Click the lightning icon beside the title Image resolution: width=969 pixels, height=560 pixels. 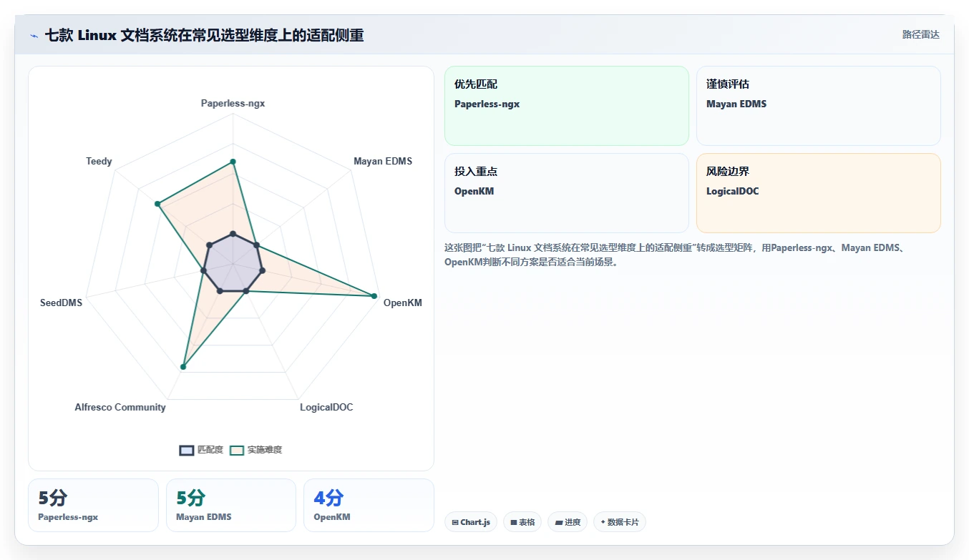[34, 36]
